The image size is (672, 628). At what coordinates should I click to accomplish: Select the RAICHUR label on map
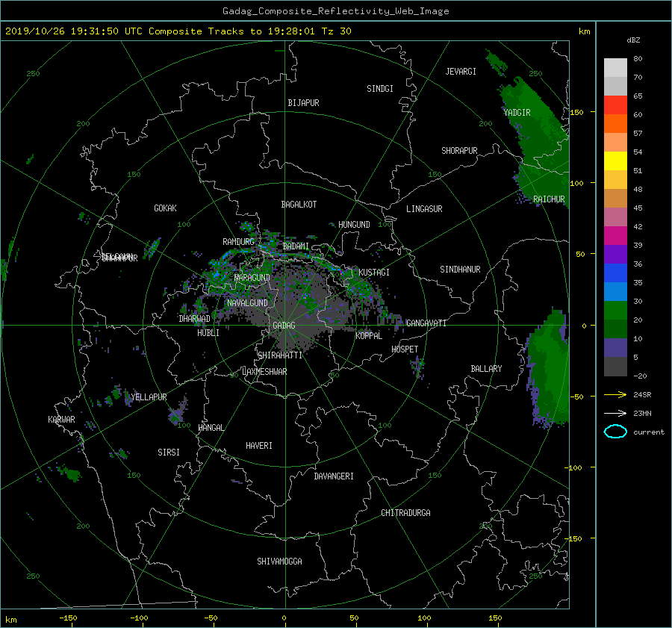pos(549,199)
